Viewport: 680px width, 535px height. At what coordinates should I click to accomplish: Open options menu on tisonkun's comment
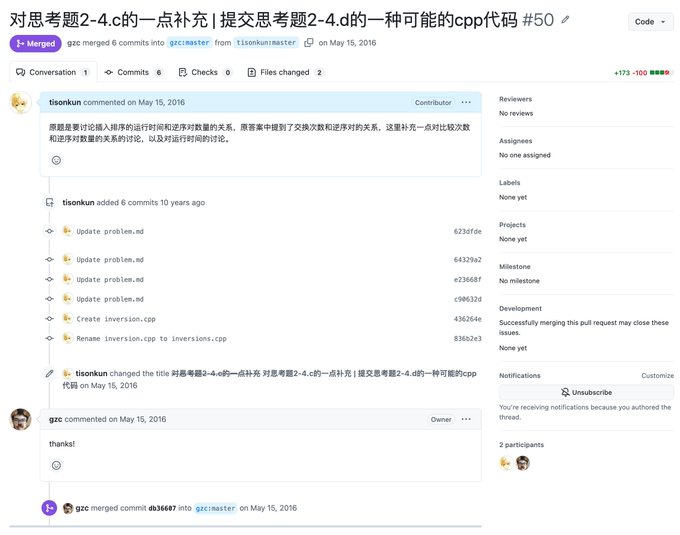466,102
